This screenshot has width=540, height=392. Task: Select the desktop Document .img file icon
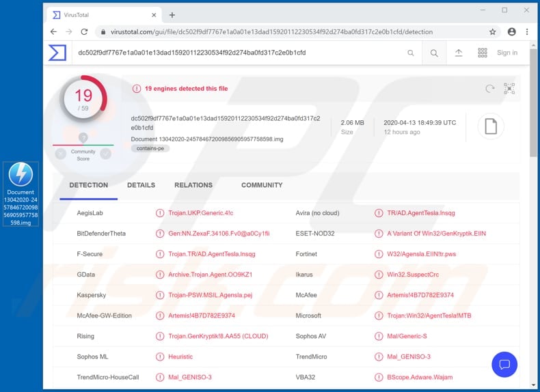21,194
